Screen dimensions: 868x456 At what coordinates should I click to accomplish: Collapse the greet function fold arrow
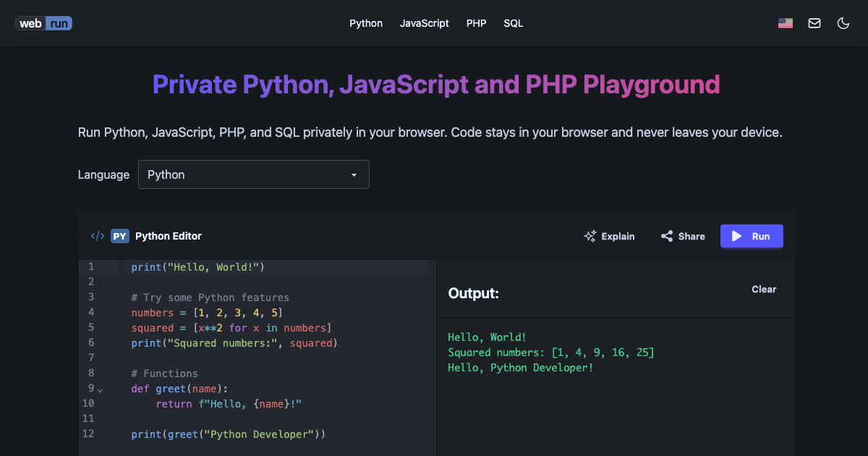(100, 390)
